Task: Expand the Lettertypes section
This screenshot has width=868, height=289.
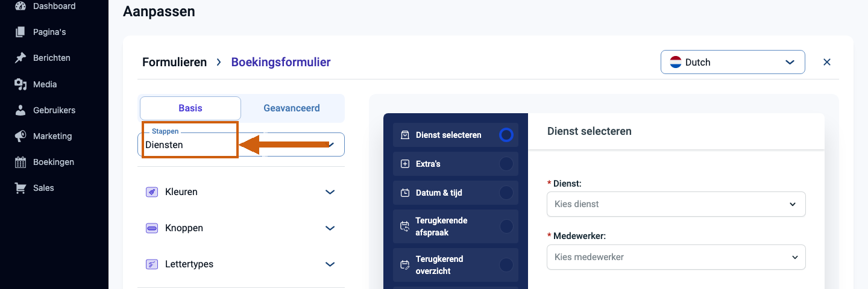Action: tap(241, 264)
